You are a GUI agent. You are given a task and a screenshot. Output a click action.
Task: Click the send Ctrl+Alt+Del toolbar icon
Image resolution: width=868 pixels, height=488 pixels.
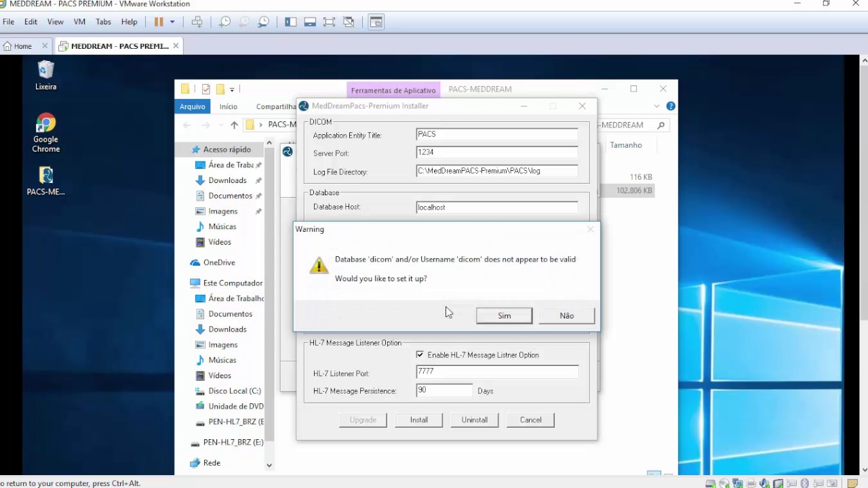pyautogui.click(x=197, y=22)
